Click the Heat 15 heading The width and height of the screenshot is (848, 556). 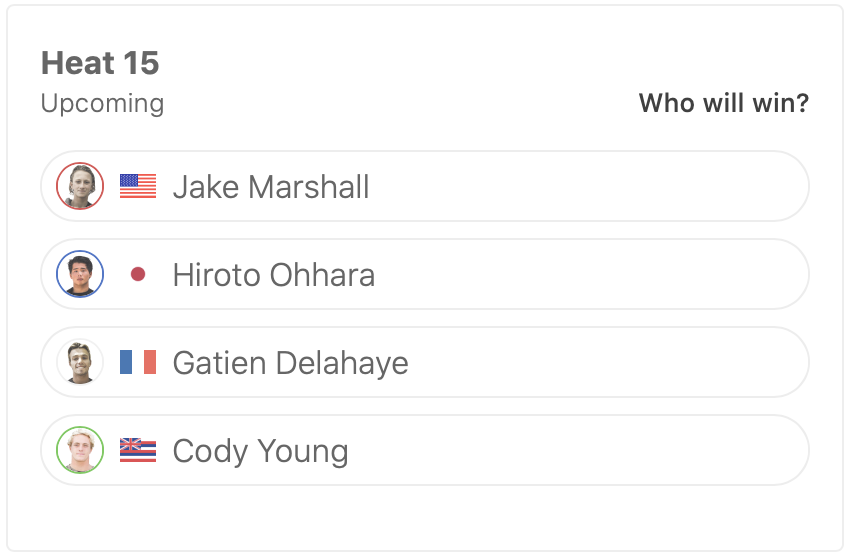click(100, 64)
